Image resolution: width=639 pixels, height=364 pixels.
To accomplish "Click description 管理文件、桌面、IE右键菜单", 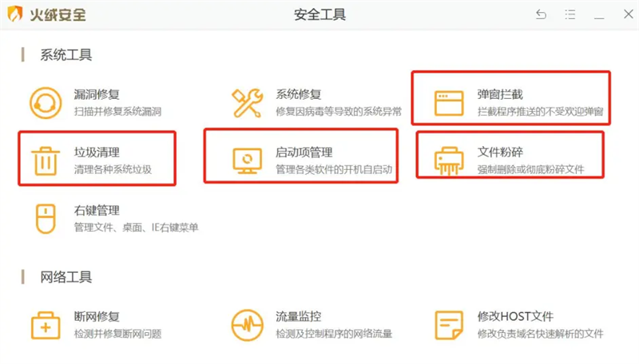I will pos(136,227).
